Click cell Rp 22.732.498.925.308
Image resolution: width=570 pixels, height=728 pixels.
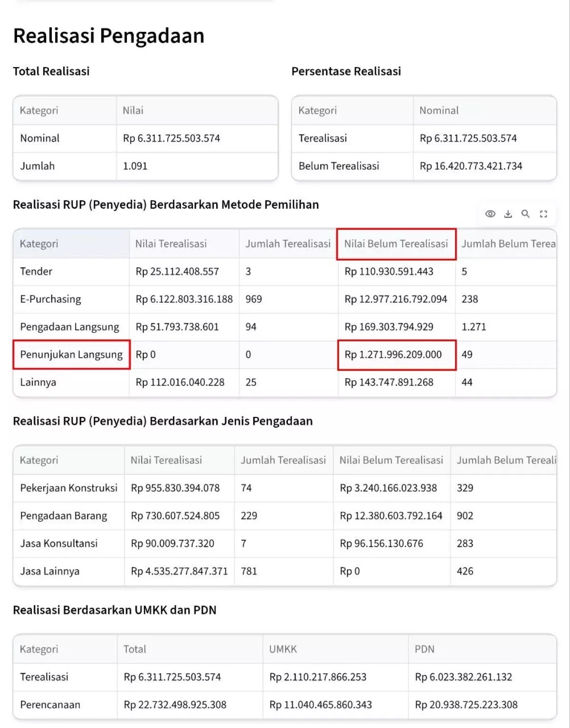tap(190, 705)
